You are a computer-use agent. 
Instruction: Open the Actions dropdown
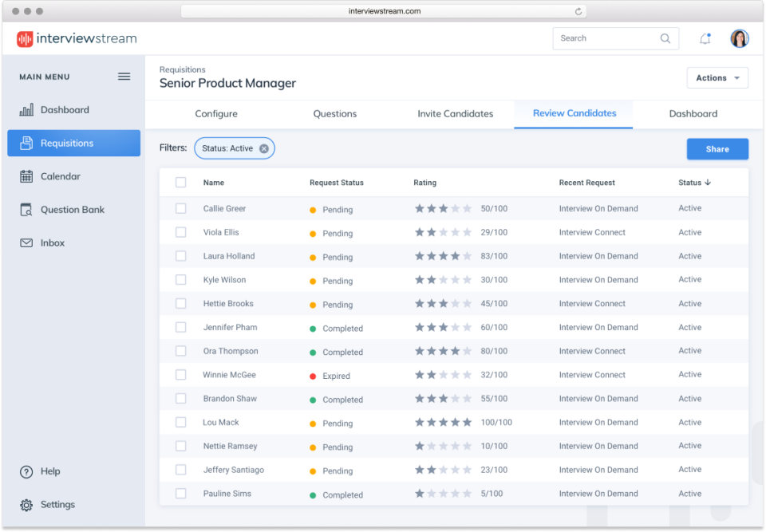click(x=717, y=77)
